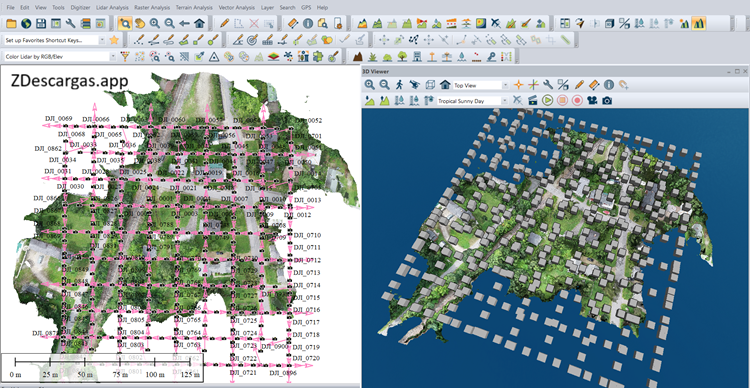Click the DJI_0013 image label on map

coord(307,200)
